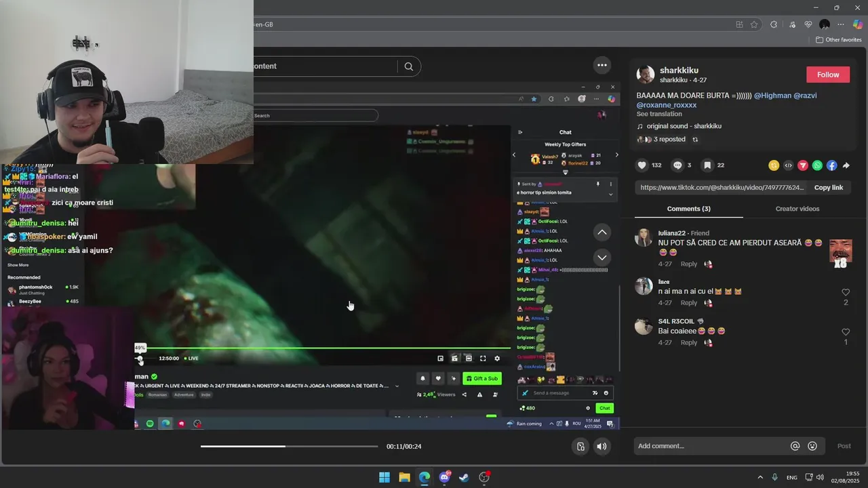
Task: Show hidden system tray icons
Action: (760, 477)
